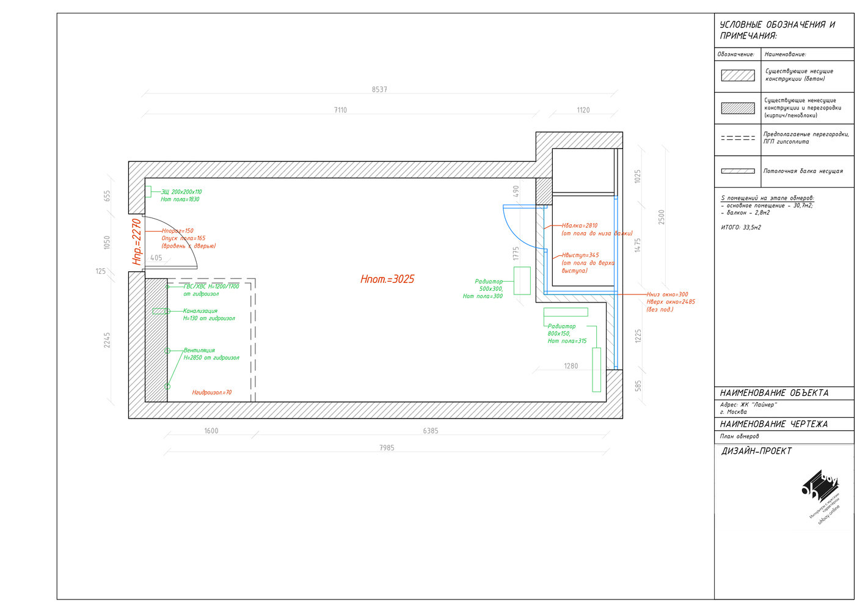Screen dimensions: 868x611
Task: Click the red Hпот.=3025 ceiling height label
Action: click(x=387, y=279)
